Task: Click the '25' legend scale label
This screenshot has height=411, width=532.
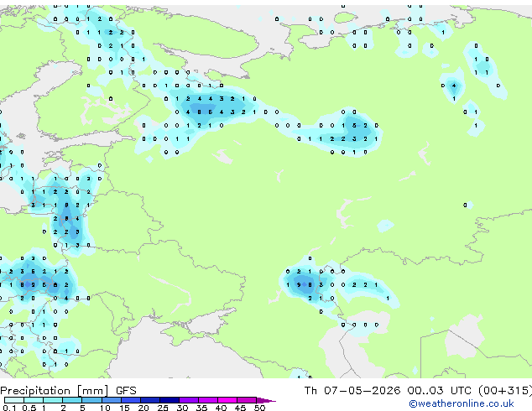Action: [163, 408]
